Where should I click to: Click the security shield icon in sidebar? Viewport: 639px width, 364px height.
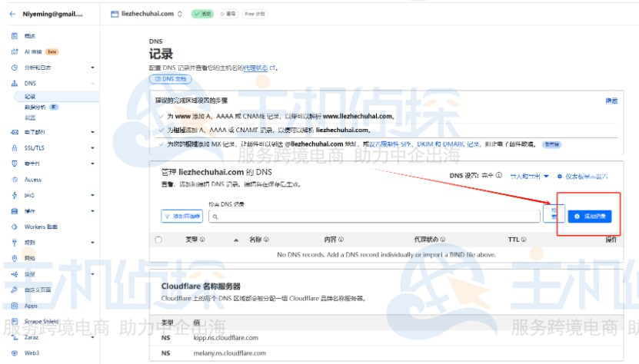pos(15,164)
